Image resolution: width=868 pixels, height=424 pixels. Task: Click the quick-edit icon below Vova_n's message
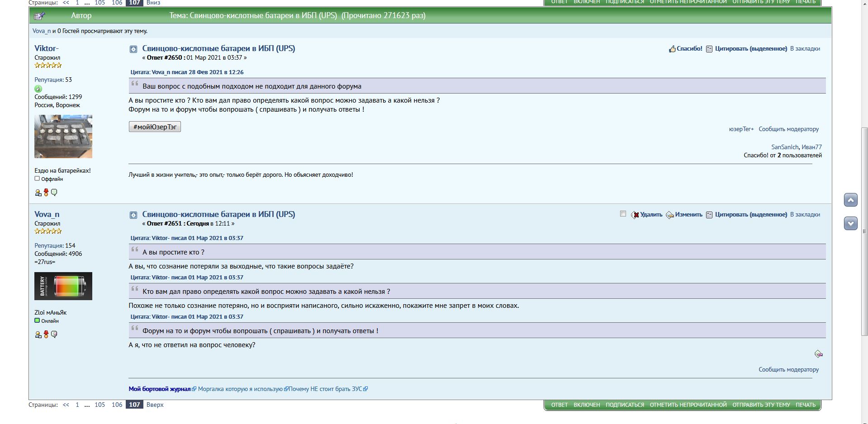[818, 354]
